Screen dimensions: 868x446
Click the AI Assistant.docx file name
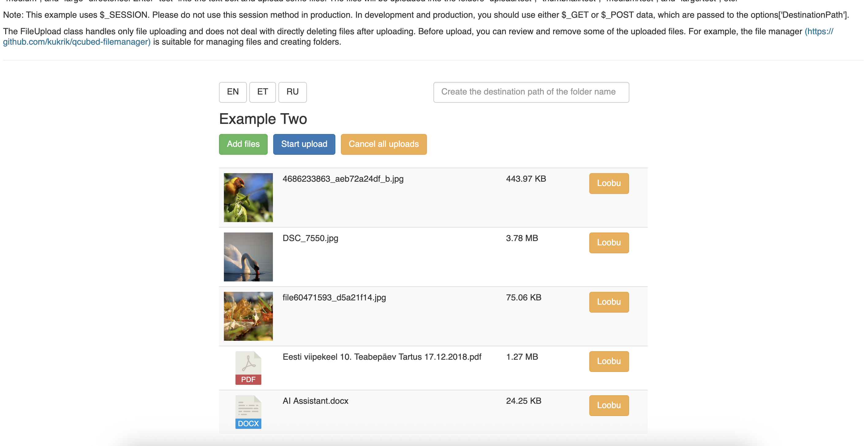tap(315, 401)
